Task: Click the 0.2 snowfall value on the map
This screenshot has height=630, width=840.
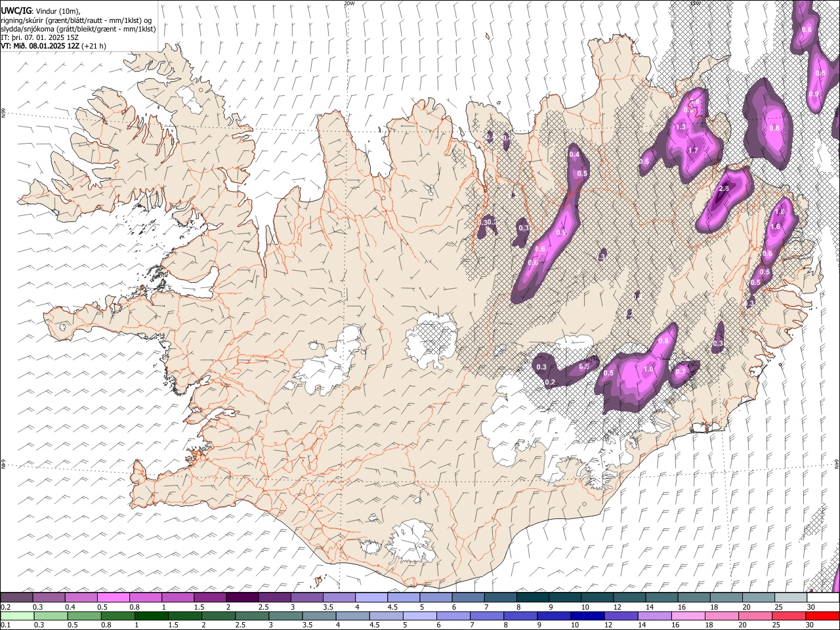Action: click(550, 383)
